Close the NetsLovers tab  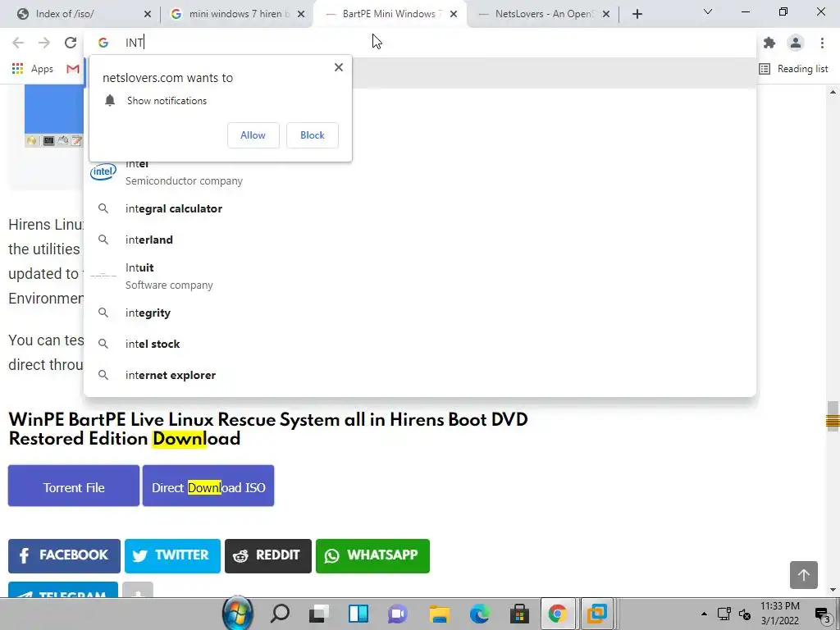tap(606, 14)
